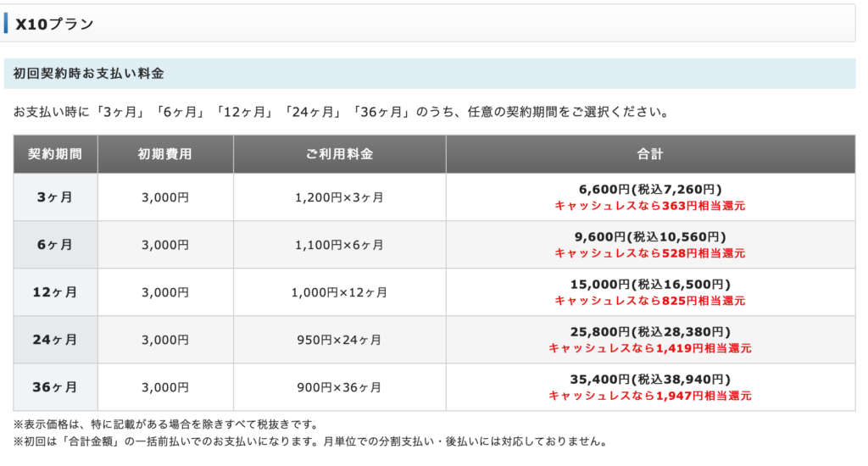
Task: Click the 3,000円 initial fee in 12ヶ月 row
Action: 165,293
